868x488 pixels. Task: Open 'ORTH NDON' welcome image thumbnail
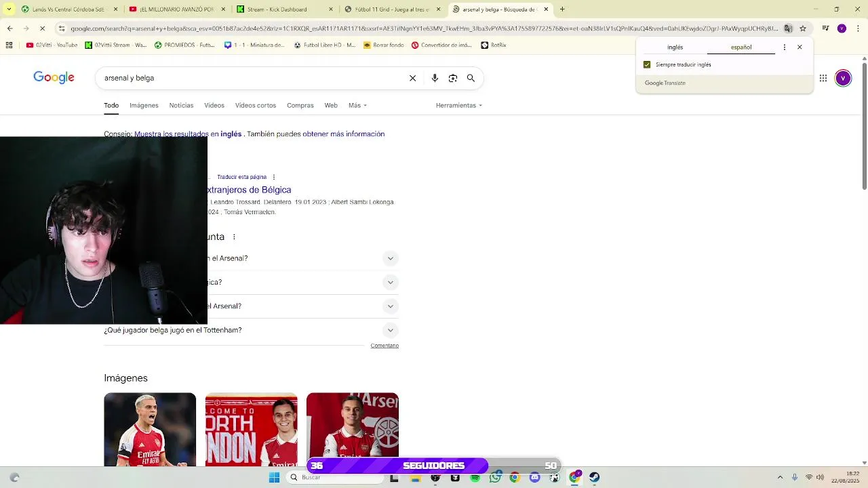(251, 430)
